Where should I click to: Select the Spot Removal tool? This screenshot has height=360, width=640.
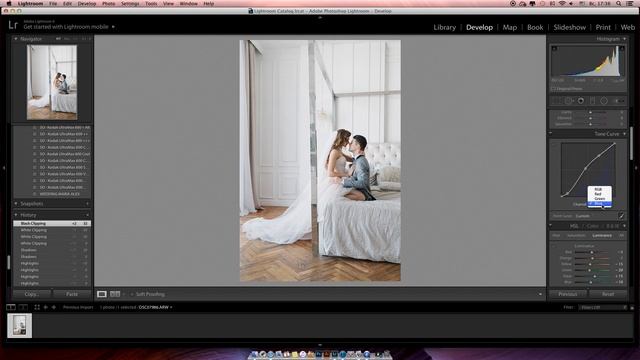click(569, 100)
